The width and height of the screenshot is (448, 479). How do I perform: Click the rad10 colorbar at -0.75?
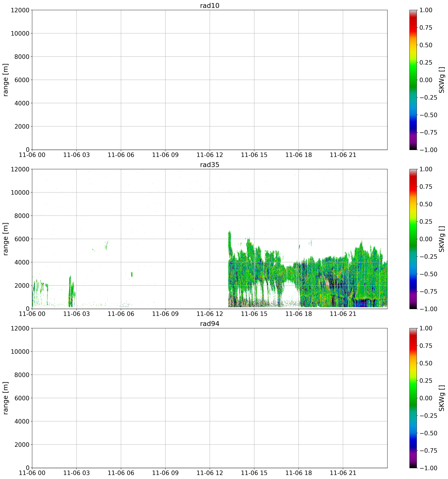tap(413, 132)
